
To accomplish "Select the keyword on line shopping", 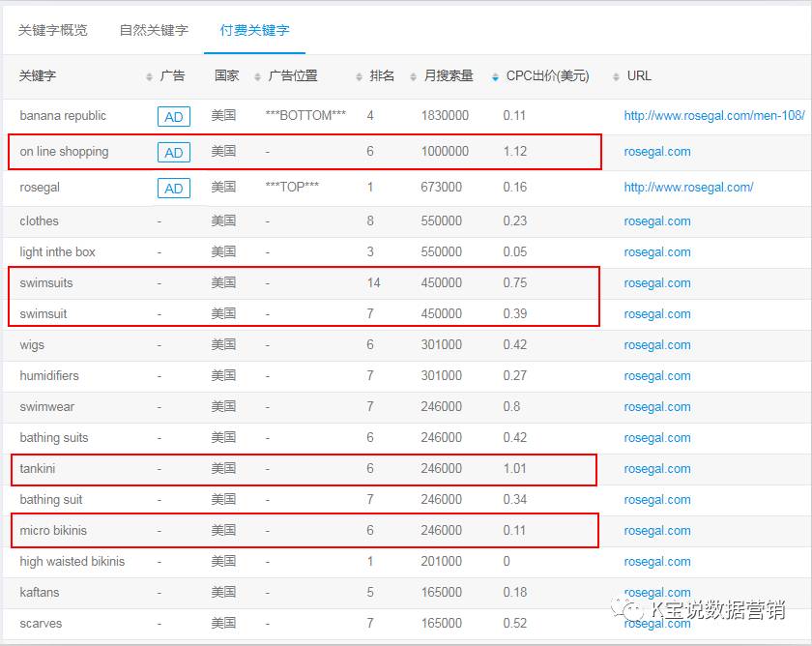I will (x=64, y=152).
